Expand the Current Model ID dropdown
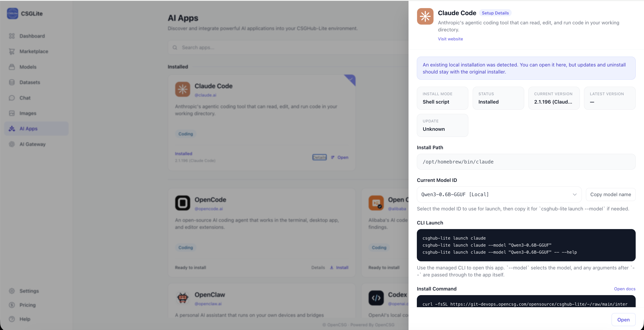644x330 pixels. tap(499, 194)
